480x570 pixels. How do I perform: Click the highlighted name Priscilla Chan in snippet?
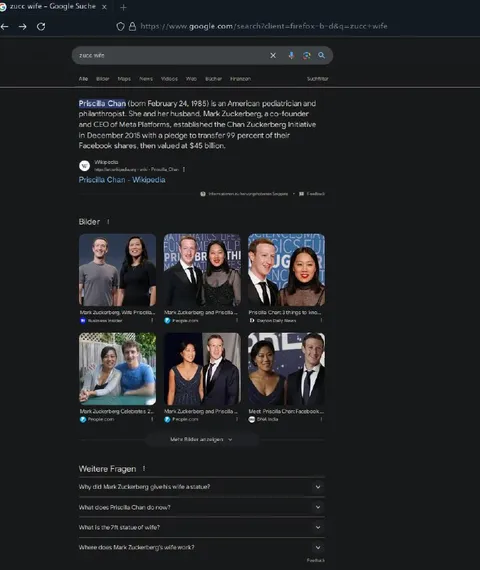point(102,104)
